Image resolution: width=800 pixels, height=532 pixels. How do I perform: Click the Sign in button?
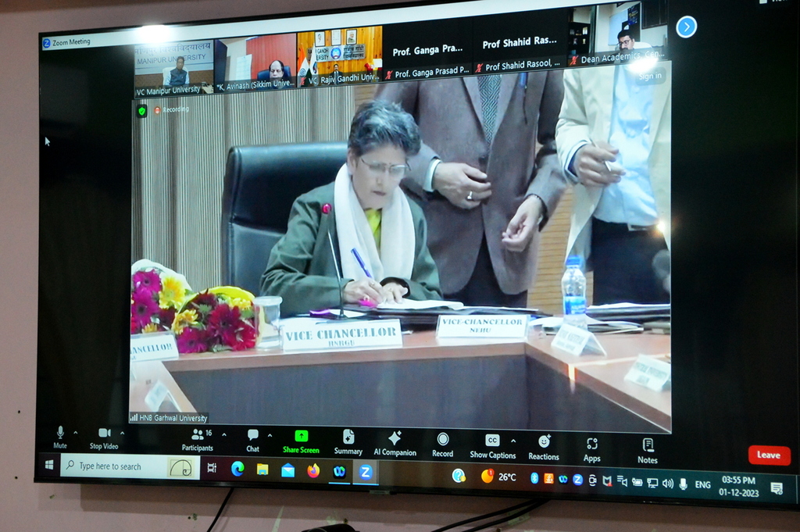650,76
